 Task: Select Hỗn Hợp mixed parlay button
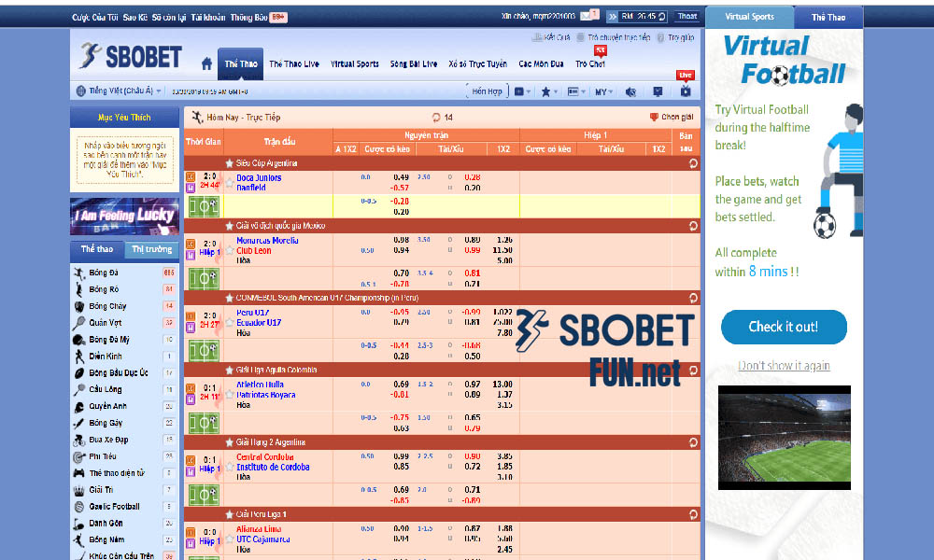(487, 91)
